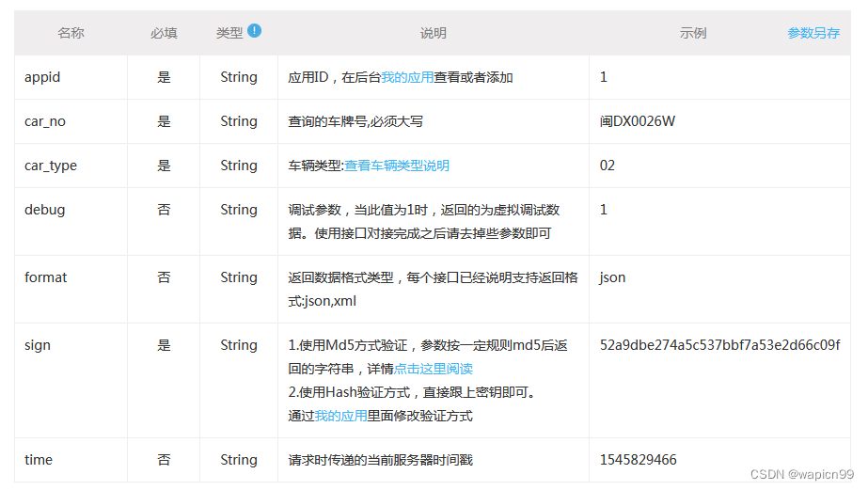This screenshot has height=490, width=868.
Task: Select the car_type parameter name
Action: [x=51, y=166]
